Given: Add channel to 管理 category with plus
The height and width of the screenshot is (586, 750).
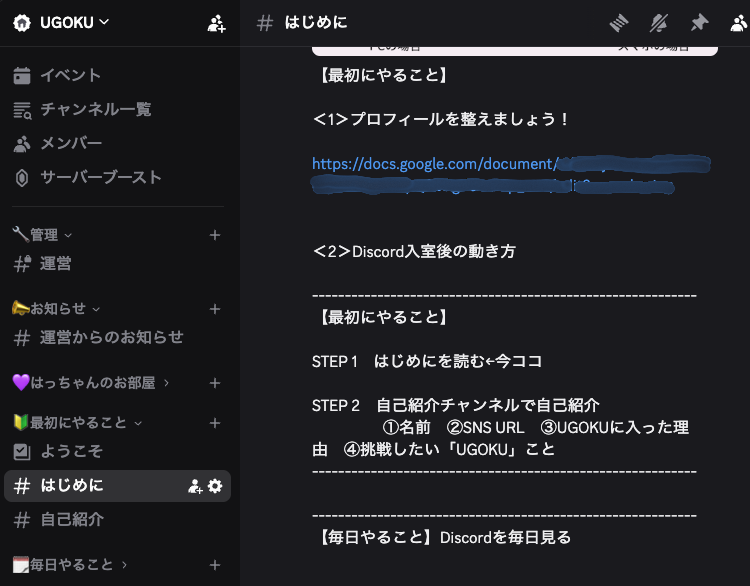Looking at the screenshot, I should tap(214, 235).
